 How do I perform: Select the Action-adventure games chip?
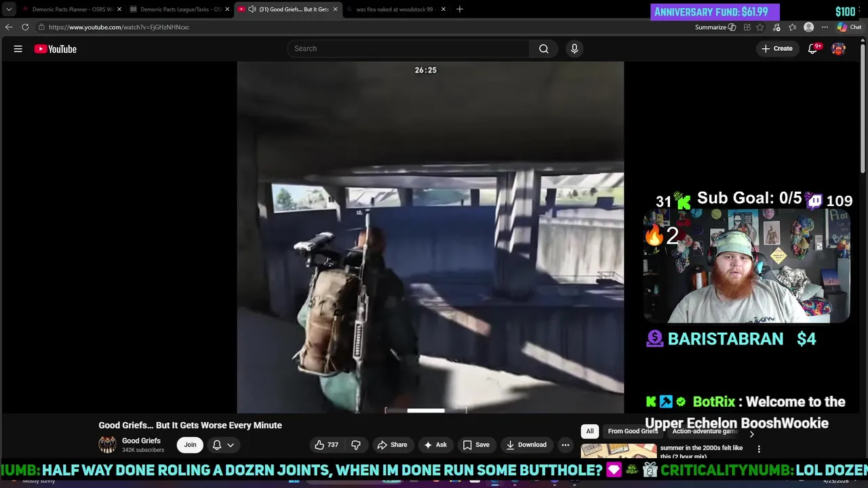[705, 431]
